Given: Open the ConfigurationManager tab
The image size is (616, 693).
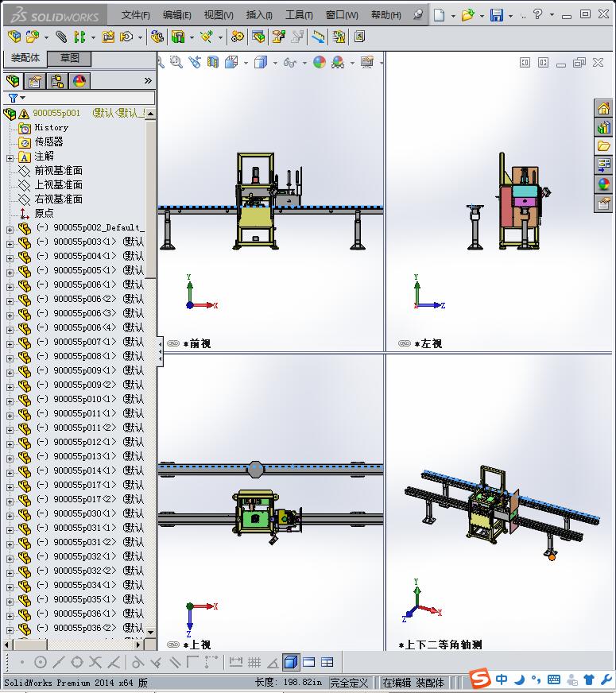Looking at the screenshot, I should click(x=57, y=81).
